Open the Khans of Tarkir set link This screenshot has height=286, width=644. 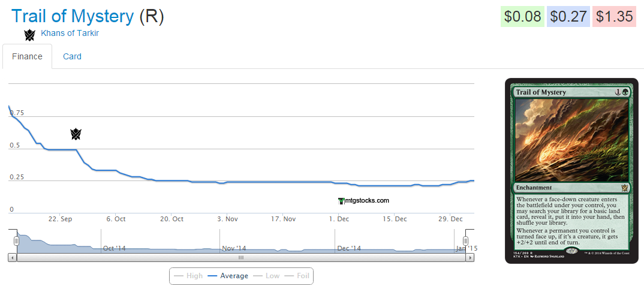tap(70, 33)
